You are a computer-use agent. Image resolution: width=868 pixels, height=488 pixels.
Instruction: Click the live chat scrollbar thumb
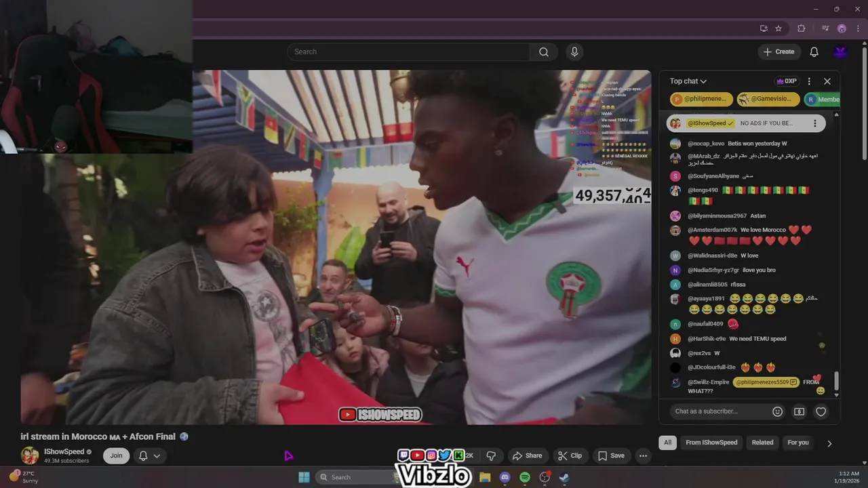tap(837, 381)
